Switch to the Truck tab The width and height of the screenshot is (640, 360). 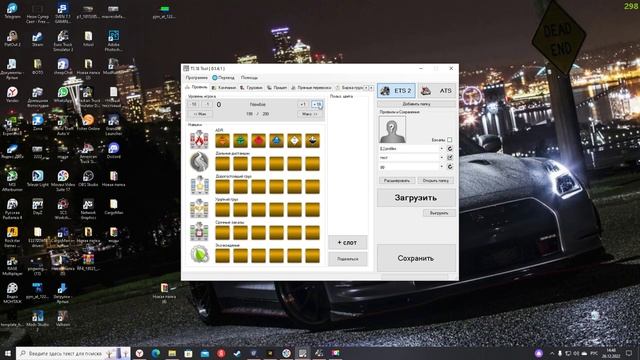click(251, 88)
